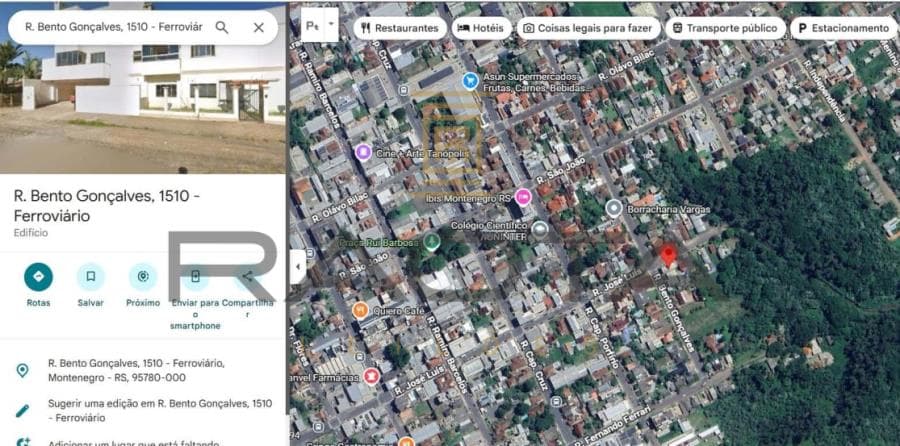Viewport: 900px width, 446px height.
Task: Click the place title R. Bento Gonçalves, 1510
Action: [x=107, y=206]
